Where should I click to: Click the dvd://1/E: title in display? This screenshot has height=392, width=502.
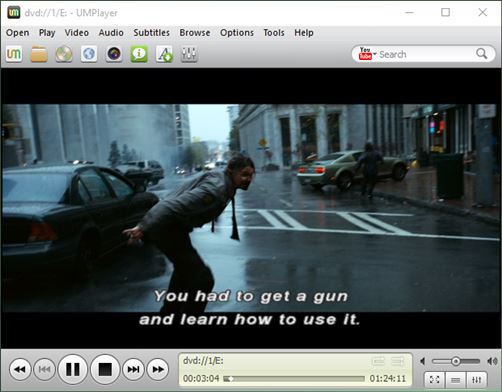(x=203, y=361)
